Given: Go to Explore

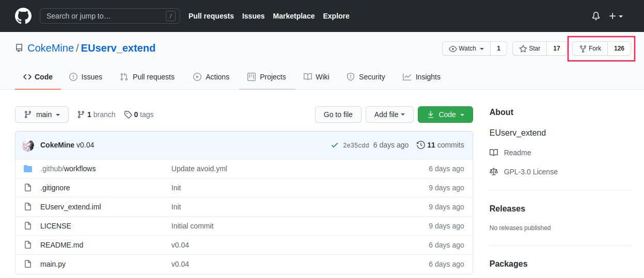Looking at the screenshot, I should (336, 16).
